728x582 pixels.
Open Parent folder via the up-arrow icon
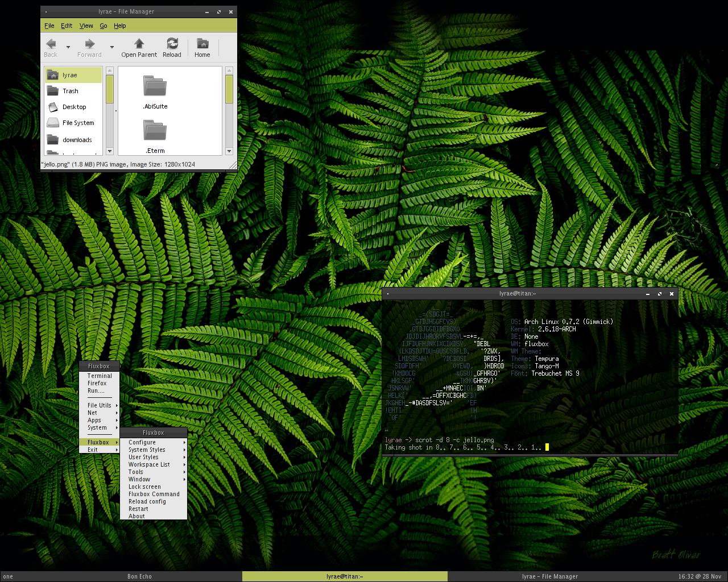[x=139, y=48]
